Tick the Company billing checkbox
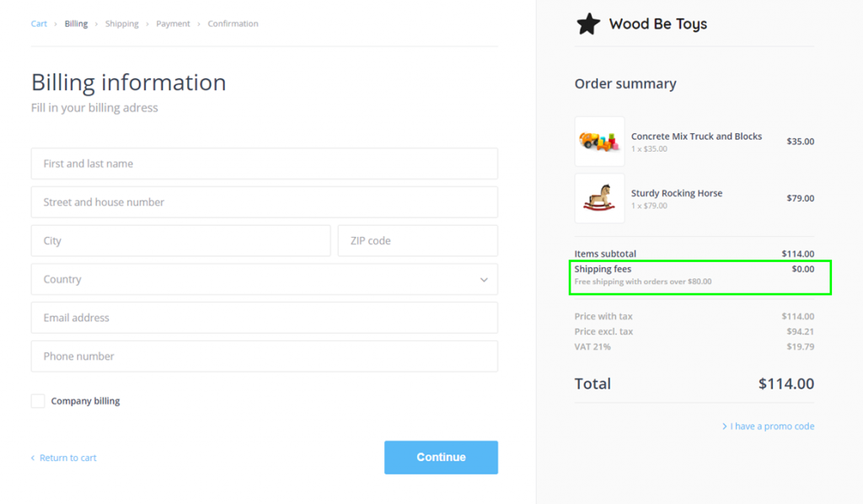This screenshot has width=863, height=504. 38,401
